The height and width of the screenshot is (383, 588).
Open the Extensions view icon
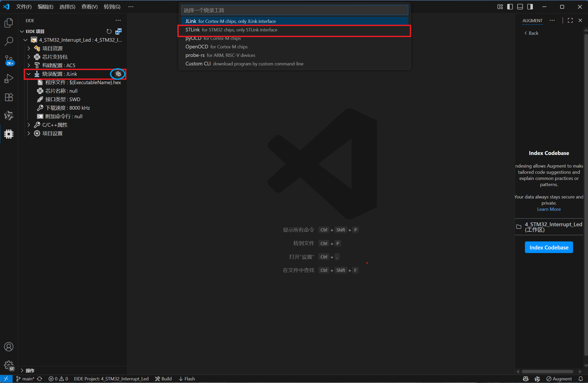(x=9, y=97)
